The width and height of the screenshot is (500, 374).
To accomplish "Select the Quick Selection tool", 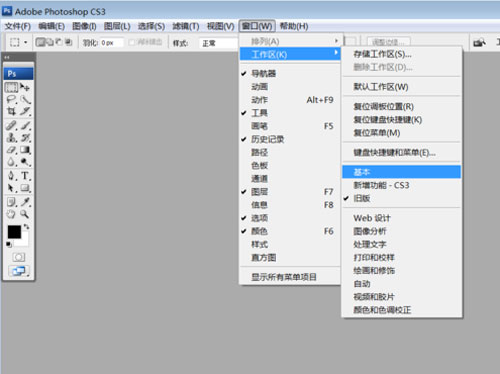I will tap(25, 100).
